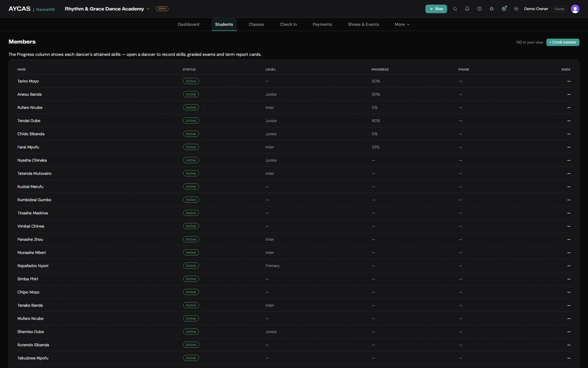This screenshot has width=588, height=368.
Task: Open Takudzwa Mpofu's member row
Action: tap(294, 358)
